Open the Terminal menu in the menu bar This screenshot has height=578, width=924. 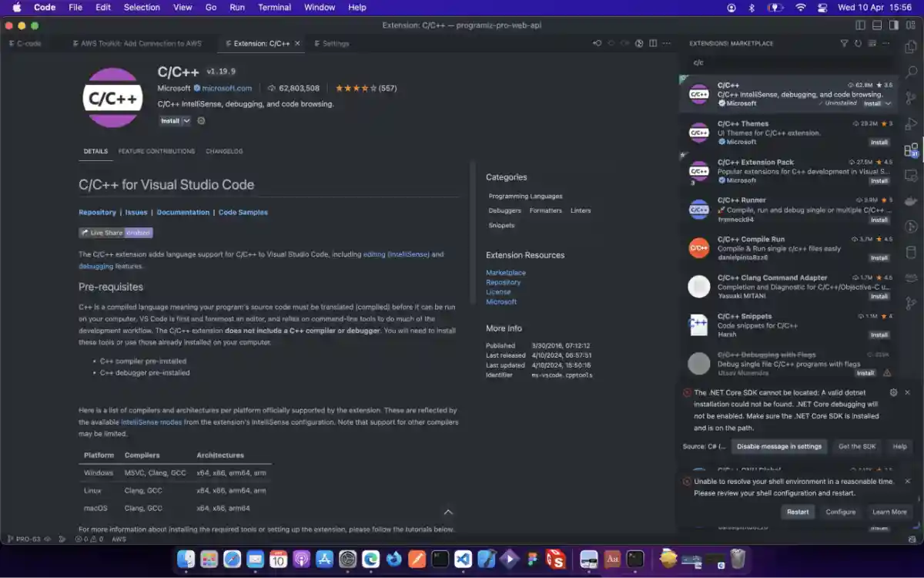tap(274, 7)
